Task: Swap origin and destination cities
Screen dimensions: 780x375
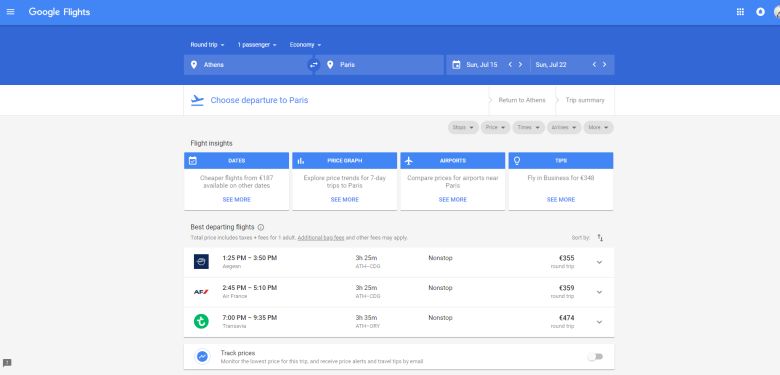Action: pyautogui.click(x=313, y=65)
